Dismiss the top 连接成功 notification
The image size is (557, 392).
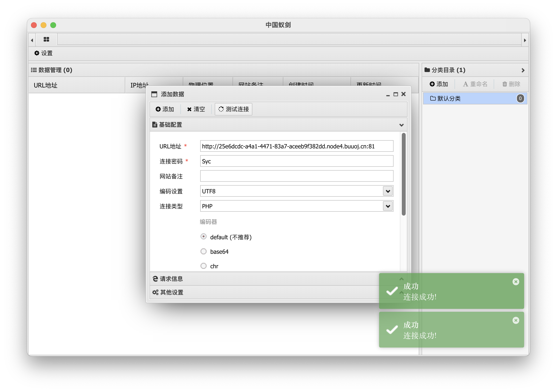[x=515, y=282]
